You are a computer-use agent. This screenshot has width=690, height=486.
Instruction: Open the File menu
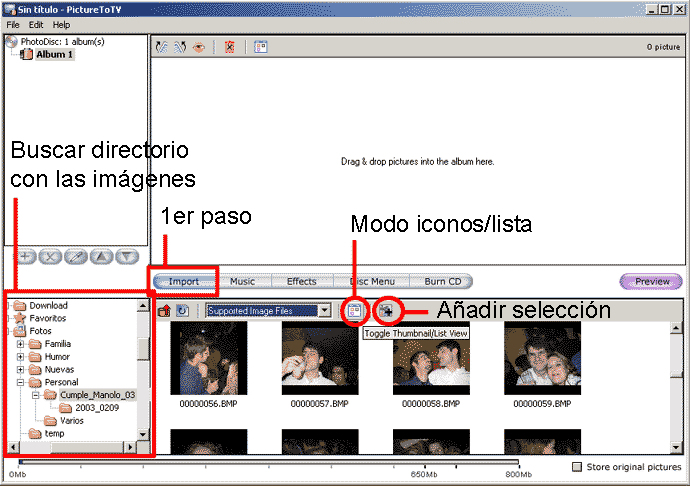pos(13,25)
